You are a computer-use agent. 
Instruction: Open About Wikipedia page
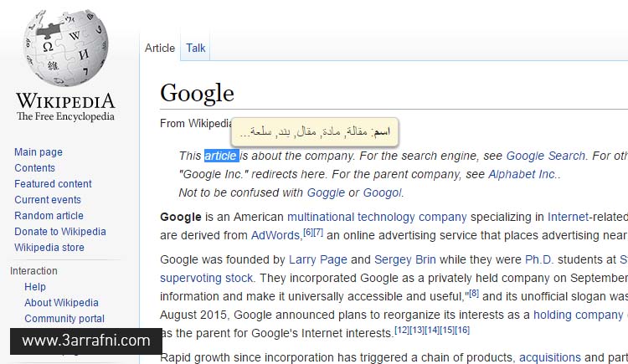pyautogui.click(x=61, y=303)
